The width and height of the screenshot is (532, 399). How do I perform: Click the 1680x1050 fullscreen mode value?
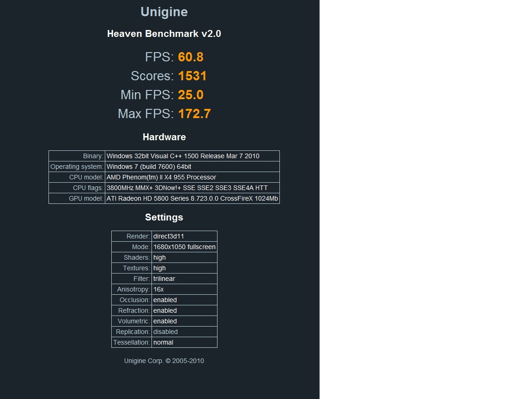tap(184, 247)
